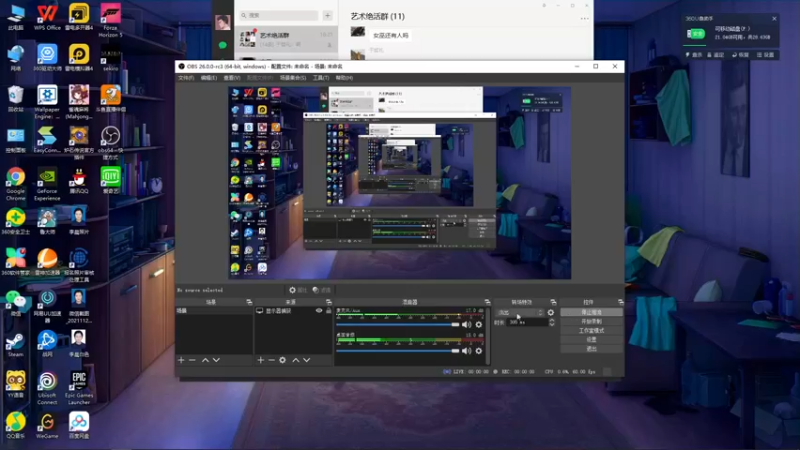Add a new scene with the plus icon
Viewport: 800px width, 450px height.
181,360
